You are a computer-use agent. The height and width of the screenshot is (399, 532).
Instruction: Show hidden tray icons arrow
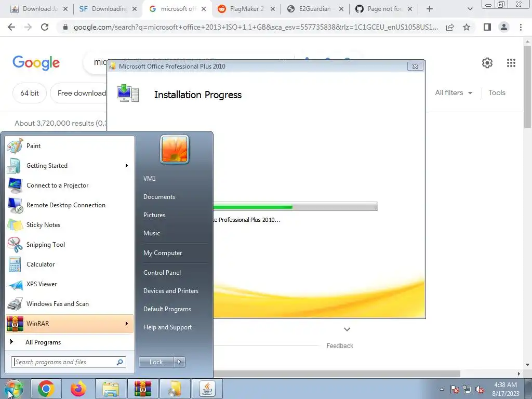tap(442, 390)
